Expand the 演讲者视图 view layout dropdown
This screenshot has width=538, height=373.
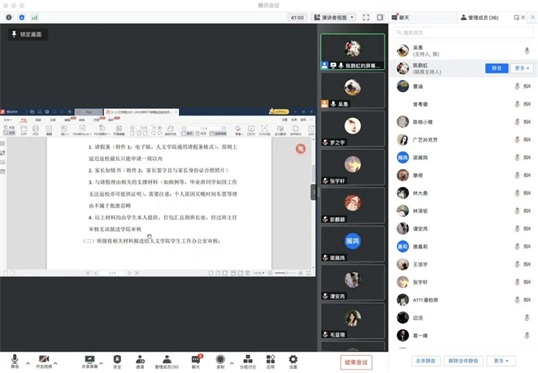pyautogui.click(x=334, y=17)
